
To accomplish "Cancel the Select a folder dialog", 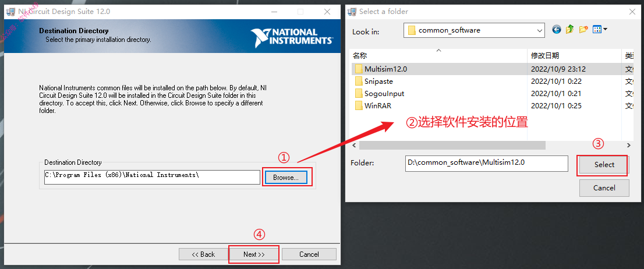I will [604, 187].
